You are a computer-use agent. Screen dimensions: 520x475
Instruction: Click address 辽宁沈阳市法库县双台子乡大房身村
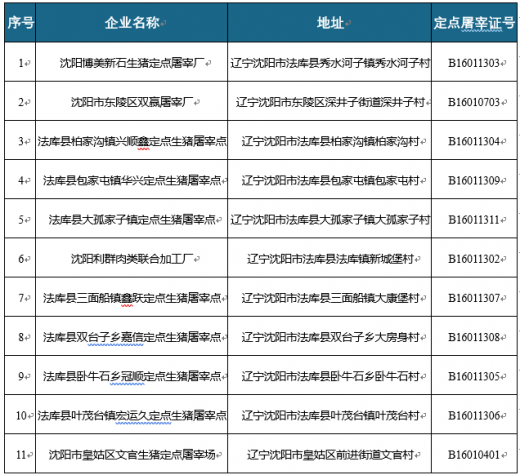[330, 337]
